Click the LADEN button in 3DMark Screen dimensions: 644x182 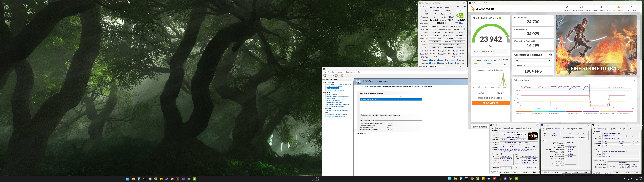[481, 93]
